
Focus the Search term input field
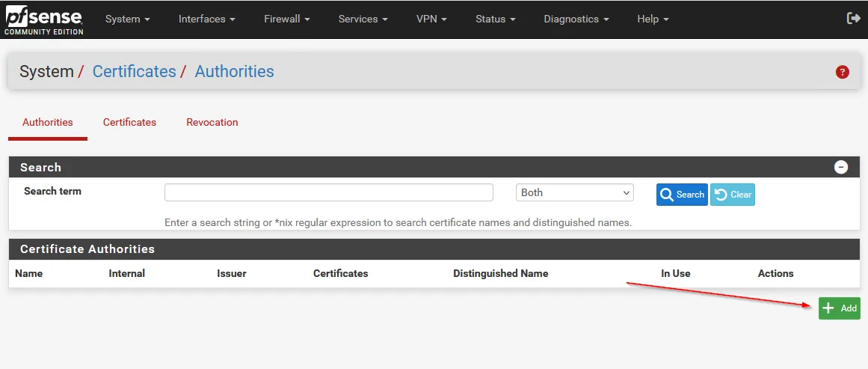[328, 192]
